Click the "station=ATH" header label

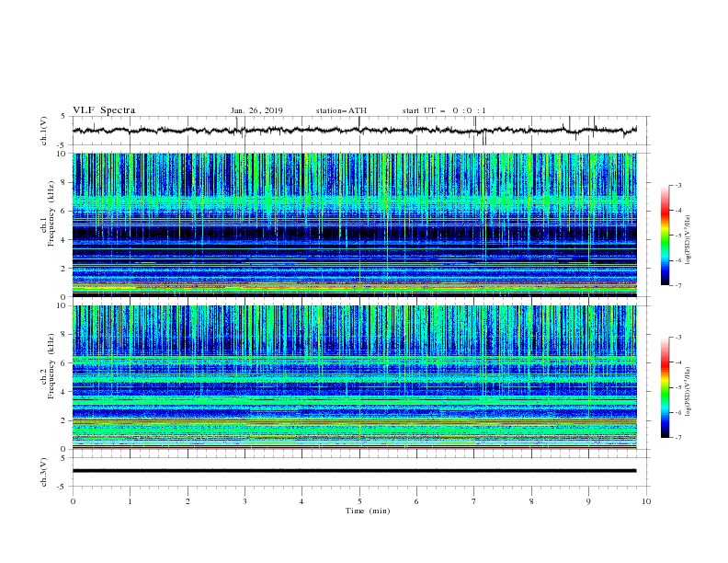tap(341, 110)
